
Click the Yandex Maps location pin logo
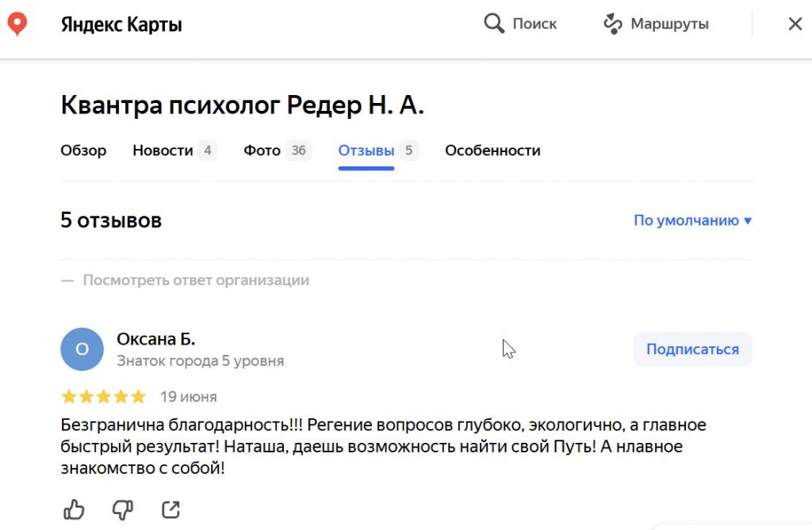[17, 23]
